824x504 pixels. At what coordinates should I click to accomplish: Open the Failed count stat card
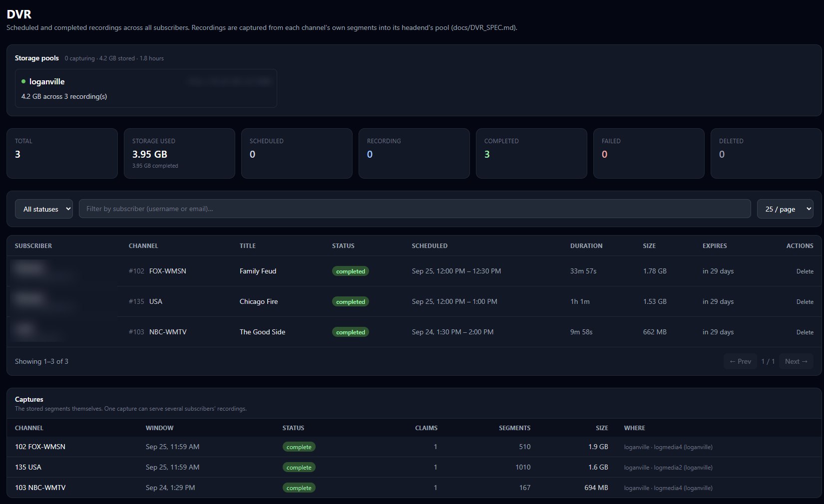click(x=649, y=153)
